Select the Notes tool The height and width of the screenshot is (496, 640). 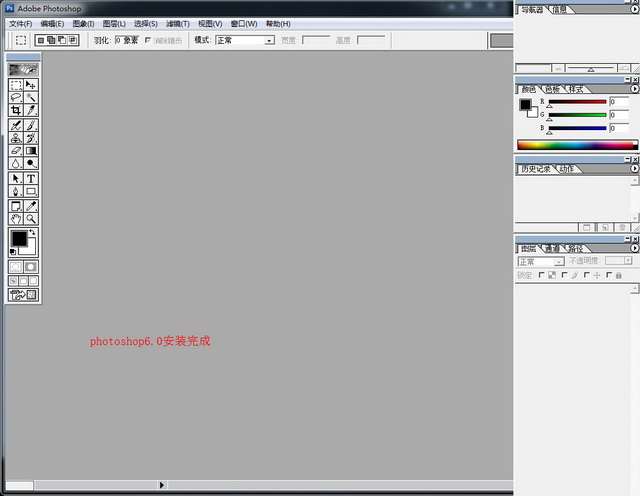[x=16, y=206]
